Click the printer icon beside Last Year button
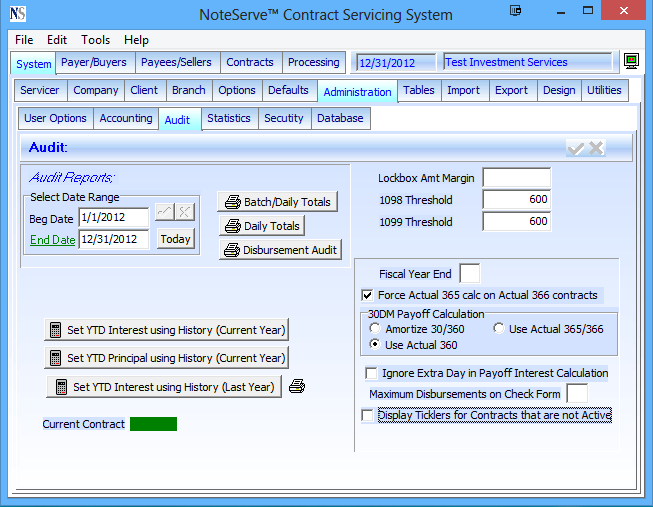The width and height of the screenshot is (653, 507). 297,386
